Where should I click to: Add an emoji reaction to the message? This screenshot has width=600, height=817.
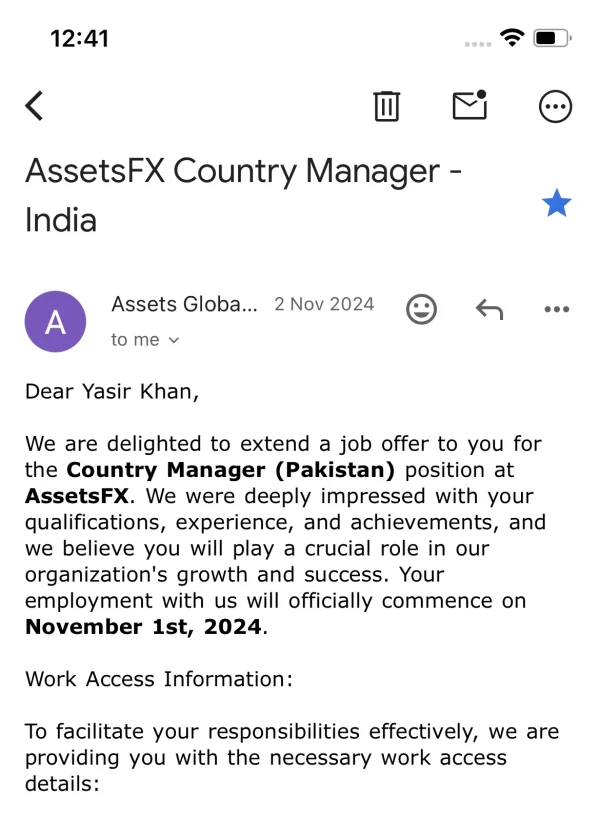tap(422, 309)
